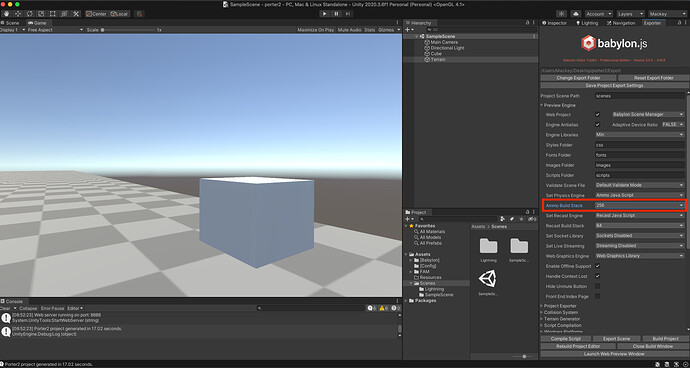Enable Front End Index Page checkbox

click(598, 296)
